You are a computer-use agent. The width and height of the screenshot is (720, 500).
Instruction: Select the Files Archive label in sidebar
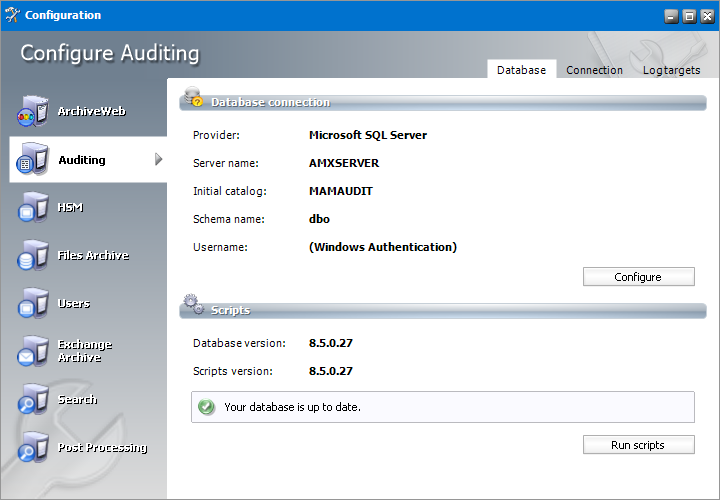[93, 256]
